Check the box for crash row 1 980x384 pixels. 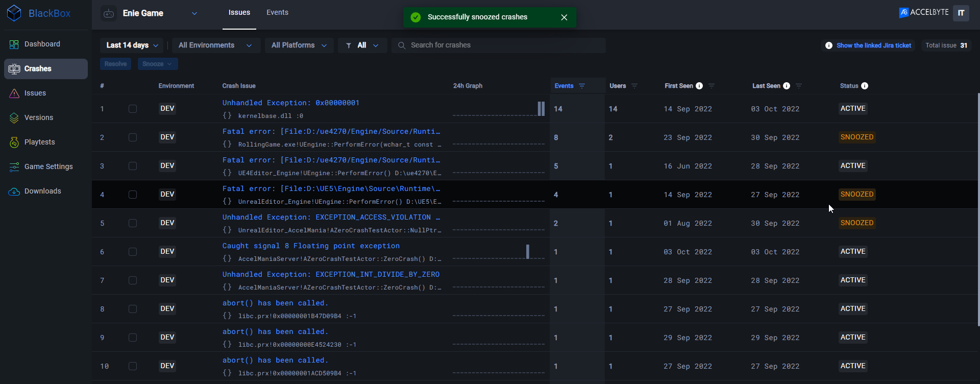coord(133,109)
